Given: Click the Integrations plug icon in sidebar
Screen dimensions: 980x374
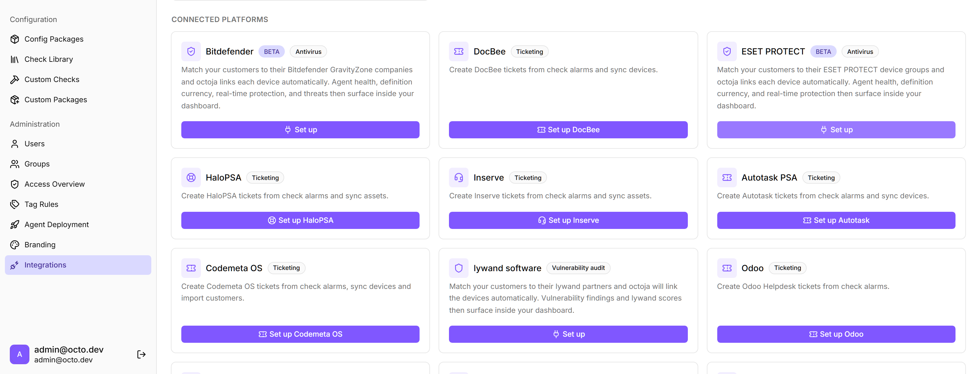Looking at the screenshot, I should coord(14,265).
